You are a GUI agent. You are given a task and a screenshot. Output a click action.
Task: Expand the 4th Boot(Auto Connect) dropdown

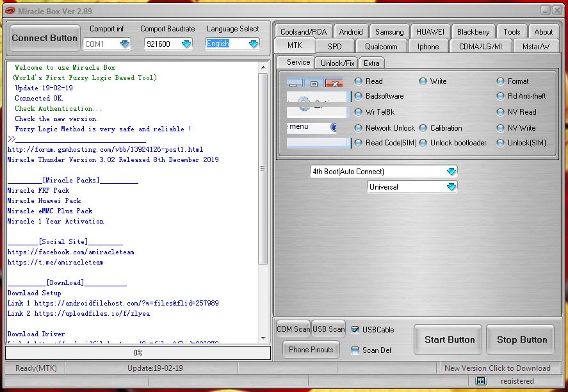click(452, 171)
